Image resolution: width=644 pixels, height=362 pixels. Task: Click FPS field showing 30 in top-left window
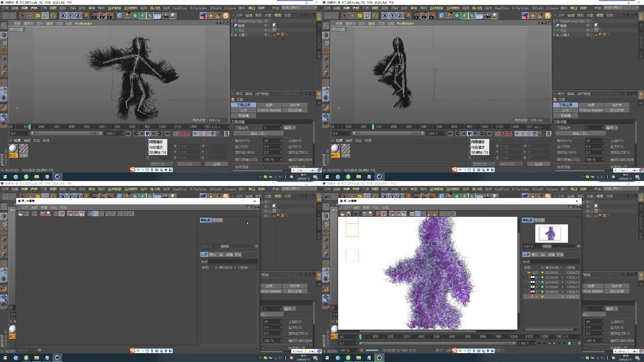272,141
